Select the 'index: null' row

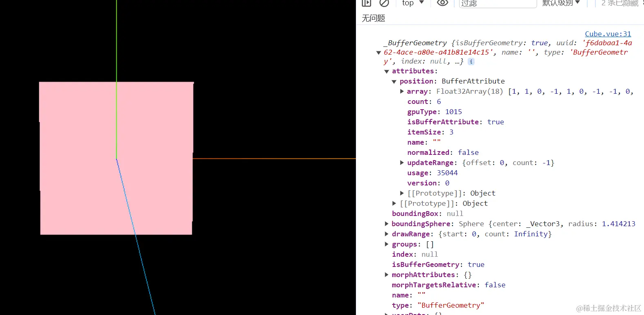(415, 254)
